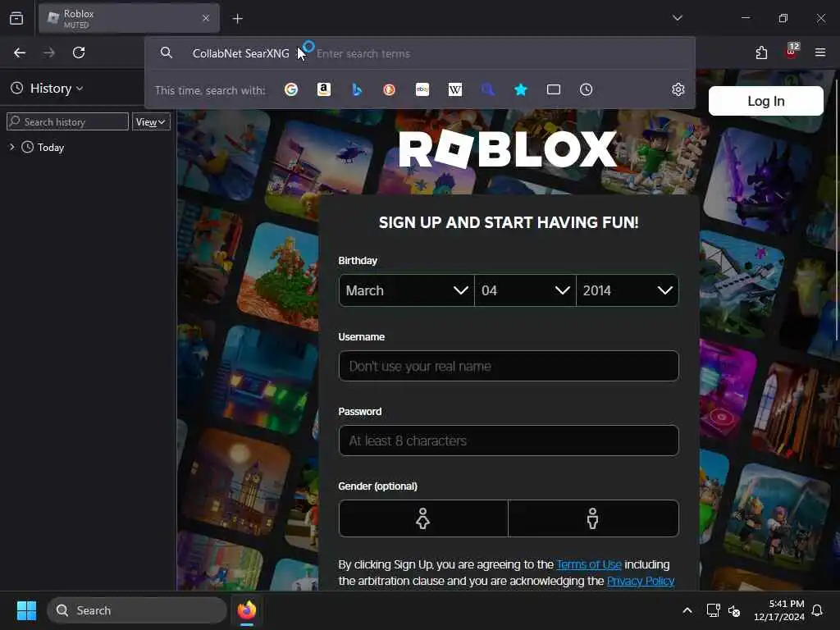List all tabs dropdown arrow
The width and height of the screenshot is (840, 630).
677,18
